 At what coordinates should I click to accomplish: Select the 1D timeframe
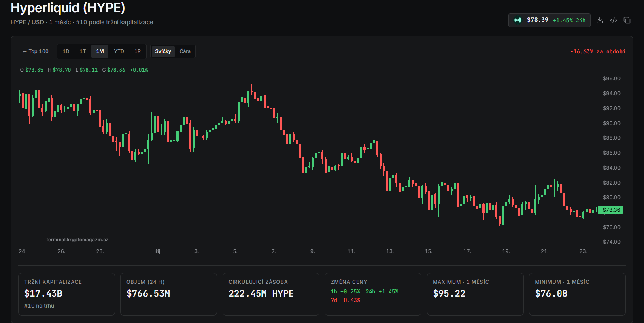click(x=66, y=51)
